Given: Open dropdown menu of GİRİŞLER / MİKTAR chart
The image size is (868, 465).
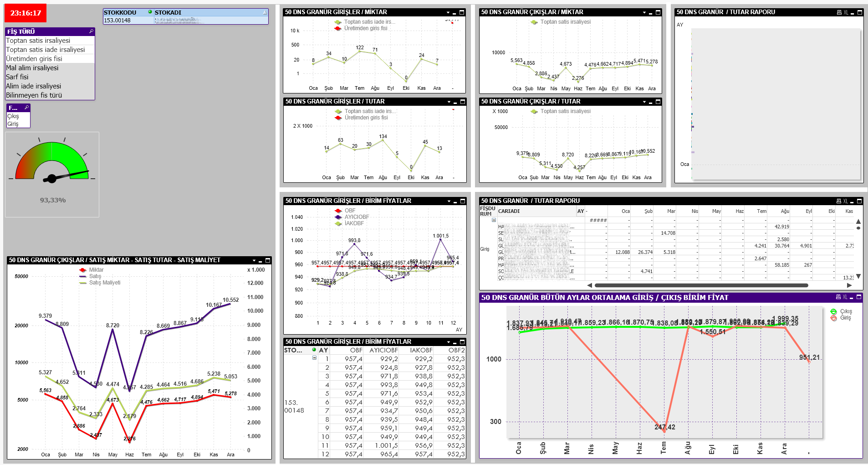Looking at the screenshot, I should pyautogui.click(x=448, y=13).
